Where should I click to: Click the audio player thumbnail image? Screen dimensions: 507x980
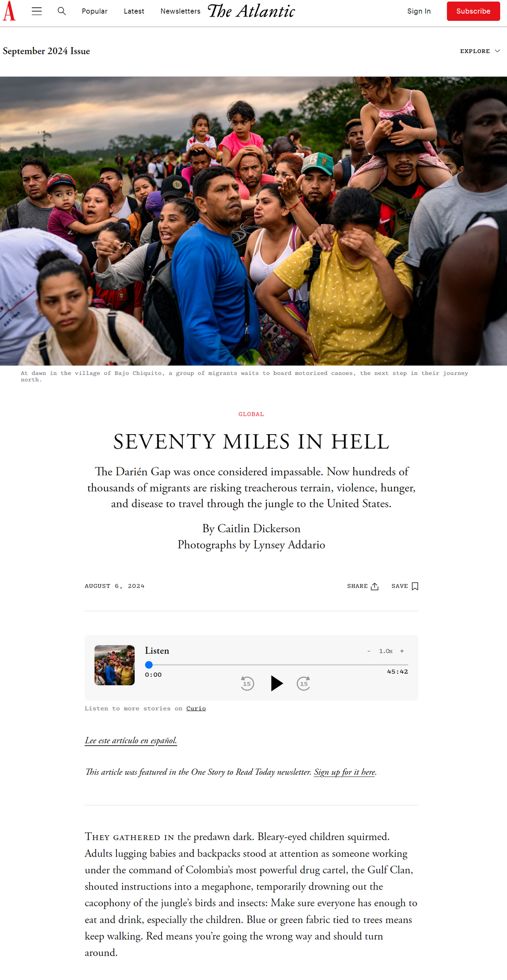click(114, 665)
